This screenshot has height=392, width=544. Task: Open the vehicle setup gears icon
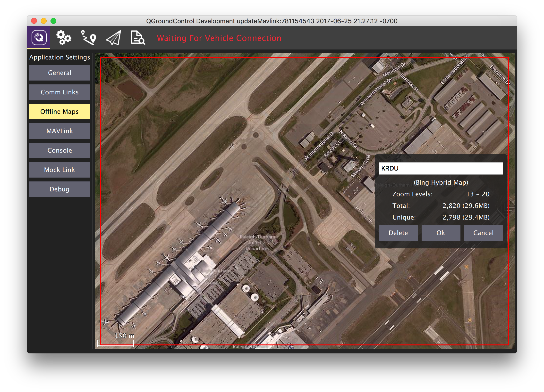pyautogui.click(x=64, y=38)
